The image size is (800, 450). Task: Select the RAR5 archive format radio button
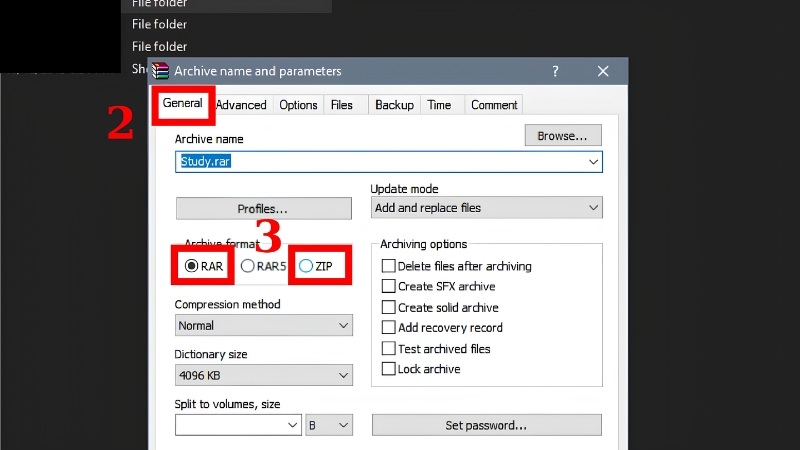263,266
